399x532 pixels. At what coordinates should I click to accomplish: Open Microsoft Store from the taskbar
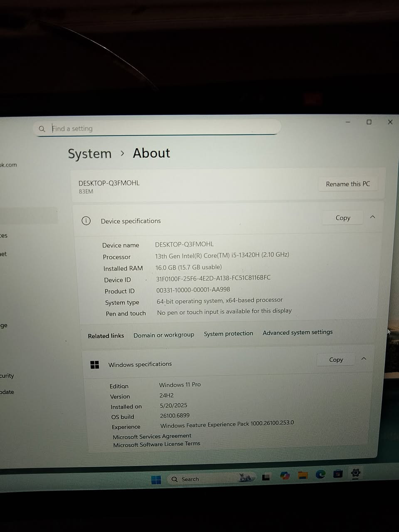click(x=338, y=473)
